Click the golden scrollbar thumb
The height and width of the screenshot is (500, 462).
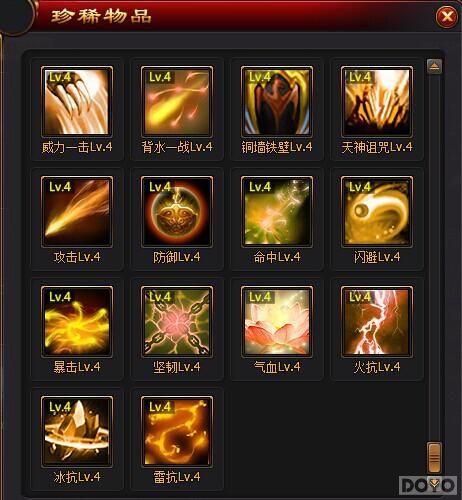[x=434, y=458]
